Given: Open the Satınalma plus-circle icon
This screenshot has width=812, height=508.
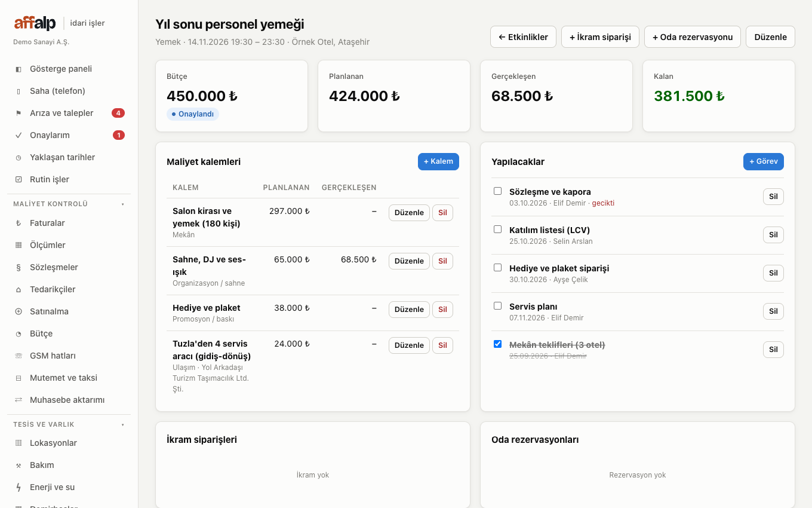Looking at the screenshot, I should (19, 311).
